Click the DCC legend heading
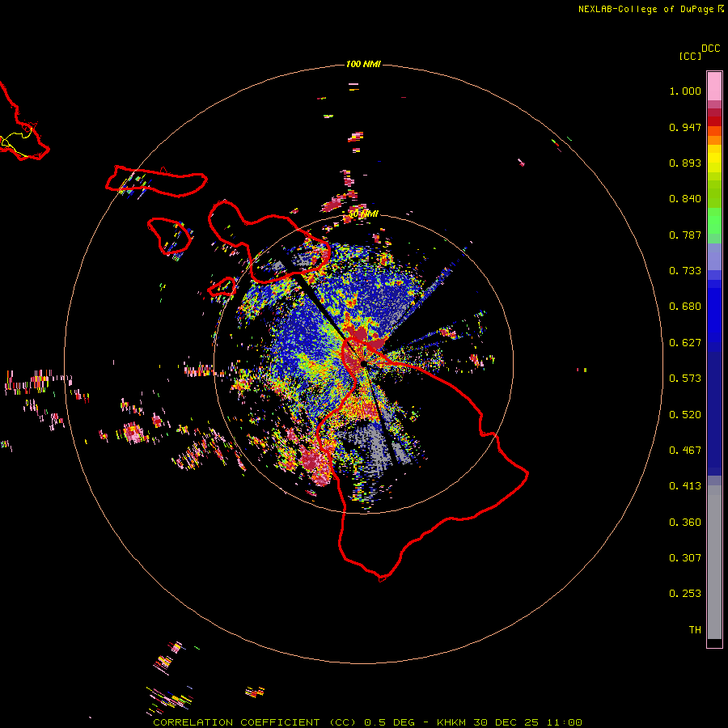 pos(711,49)
